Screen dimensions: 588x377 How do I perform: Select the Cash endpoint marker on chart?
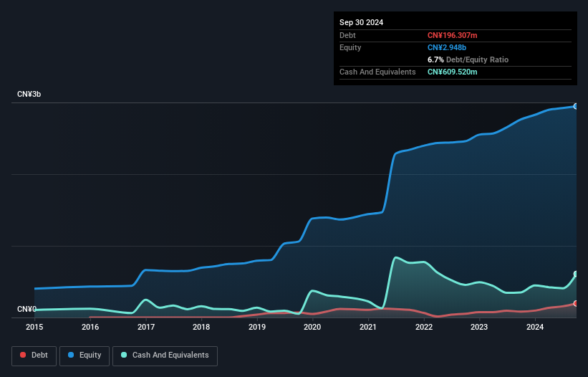[576, 275]
